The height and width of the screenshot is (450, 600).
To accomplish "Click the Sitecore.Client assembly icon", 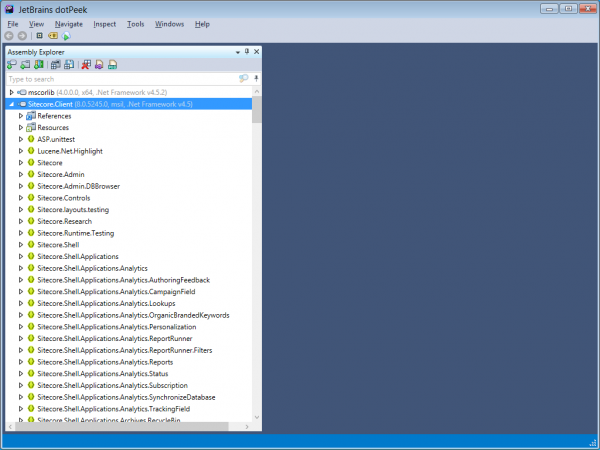I will click(x=22, y=104).
